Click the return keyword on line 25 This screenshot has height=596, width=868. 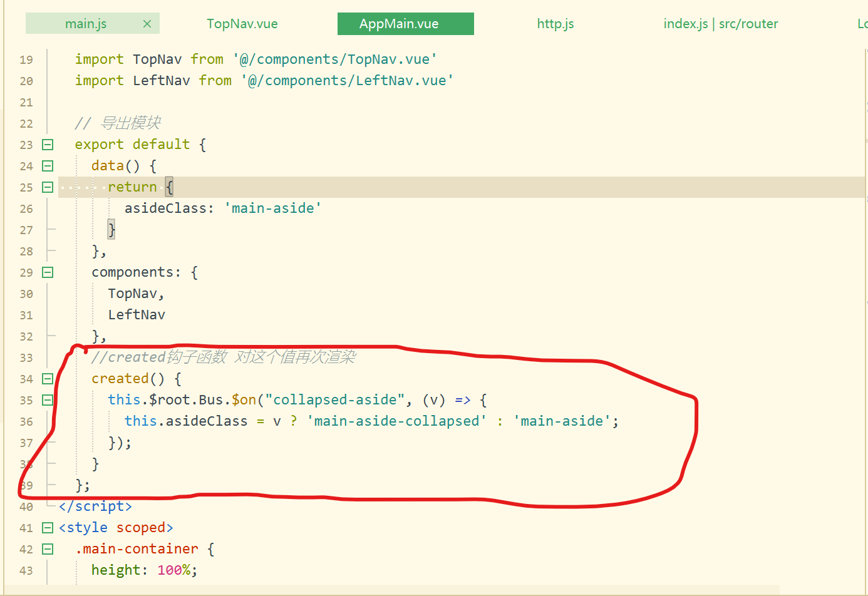pos(132,187)
